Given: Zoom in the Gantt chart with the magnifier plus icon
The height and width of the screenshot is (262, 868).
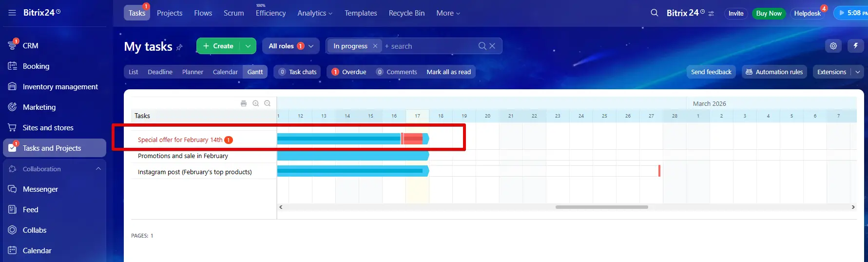Looking at the screenshot, I should (x=255, y=103).
